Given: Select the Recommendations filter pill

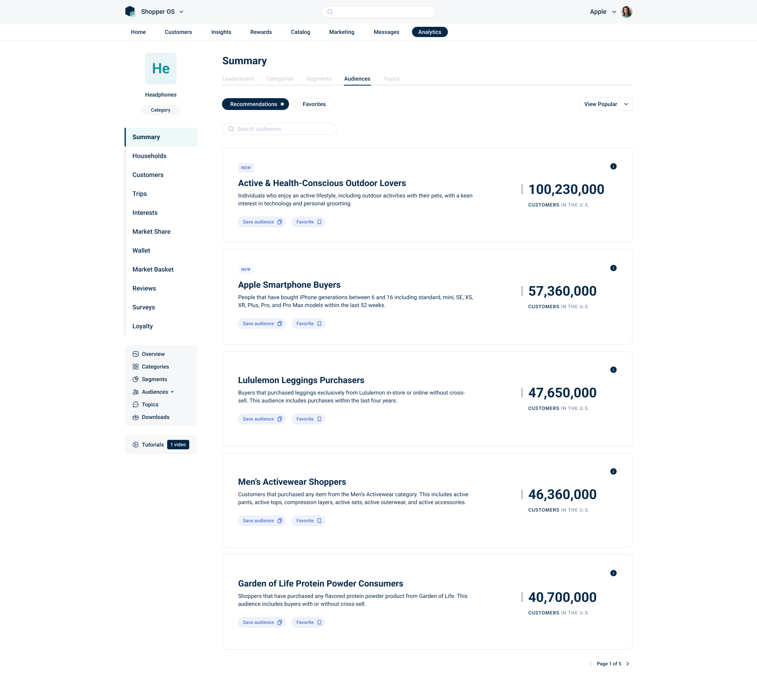Looking at the screenshot, I should 255,104.
